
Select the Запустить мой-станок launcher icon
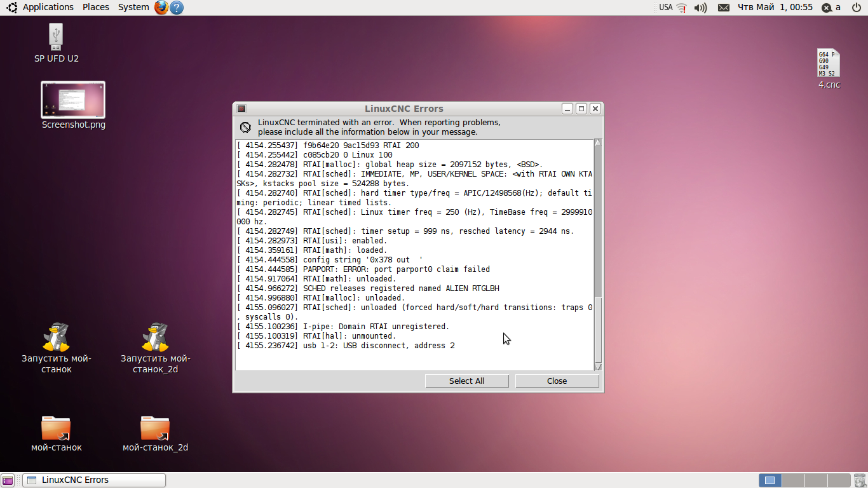tap(57, 348)
